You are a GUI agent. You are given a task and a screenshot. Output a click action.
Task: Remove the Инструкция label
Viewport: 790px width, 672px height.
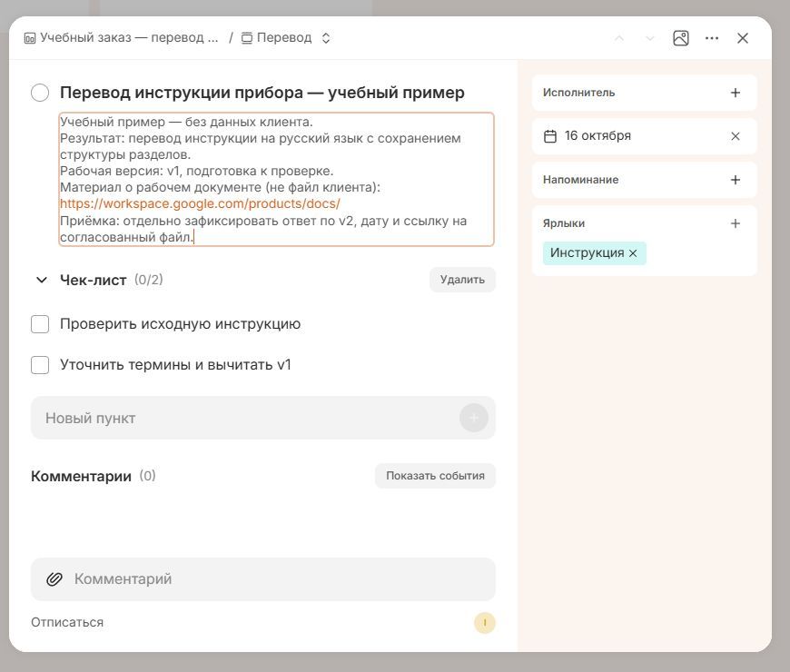click(x=633, y=253)
